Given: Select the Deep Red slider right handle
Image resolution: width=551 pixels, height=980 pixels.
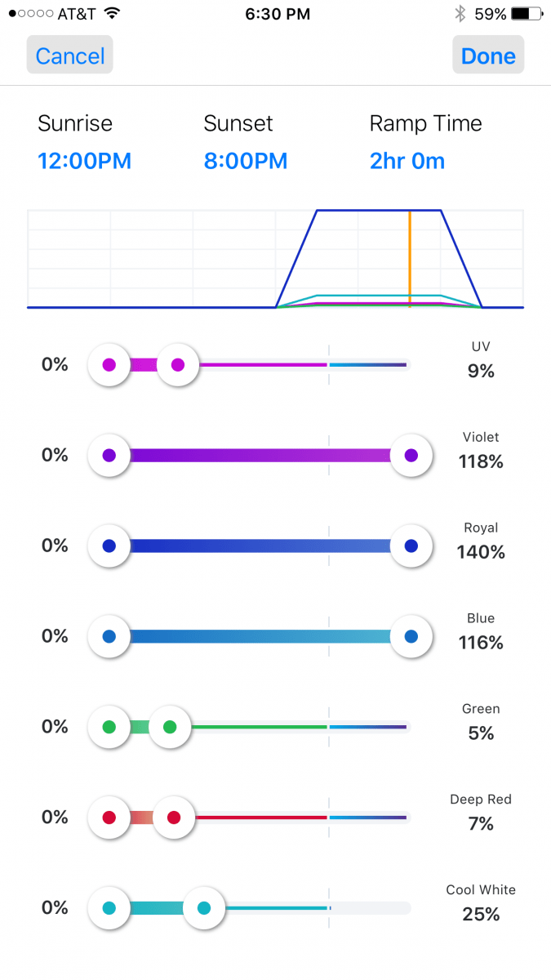Looking at the screenshot, I should tap(174, 817).
